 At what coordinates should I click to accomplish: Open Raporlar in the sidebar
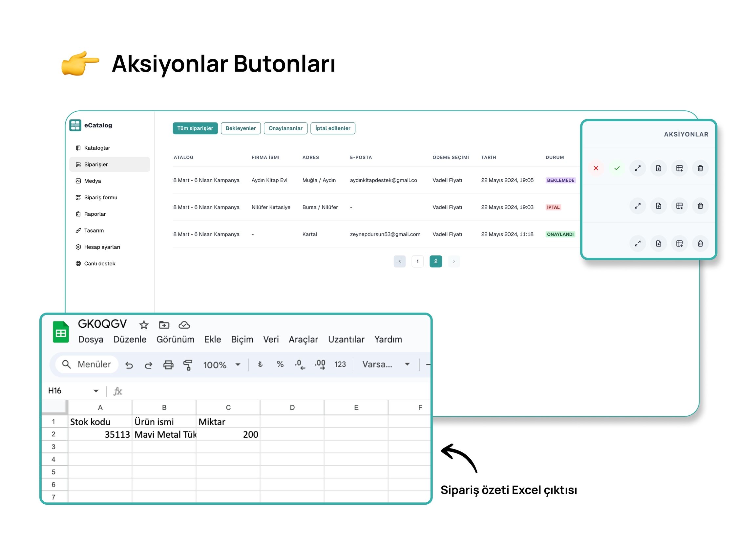pos(95,214)
